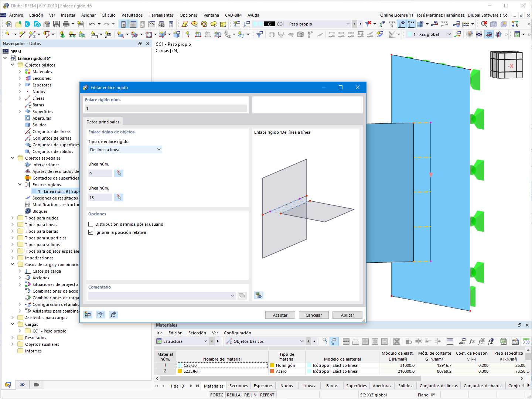Viewport: 532px width, 399px height.
Task: Switch to Superficies table tab
Action: (x=357, y=386)
